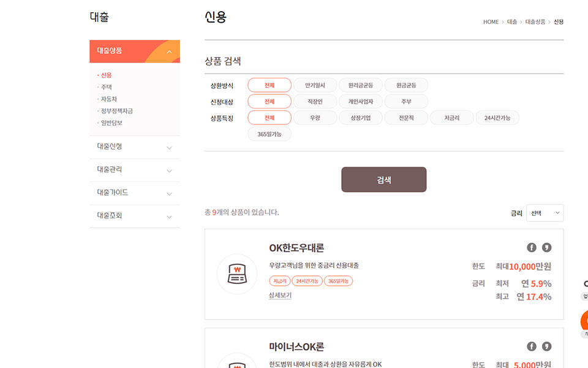The image size is (588, 368).
Task: Select 만기일시 repayment method filter
Action: [x=315, y=85]
